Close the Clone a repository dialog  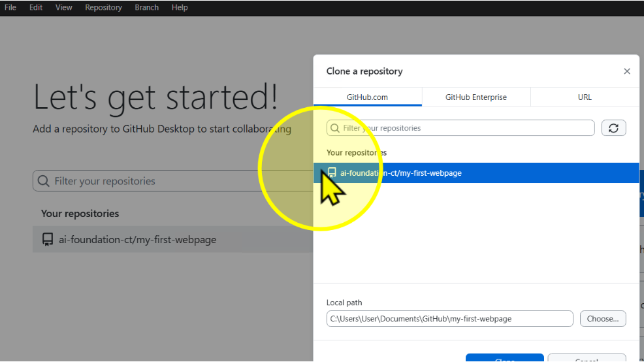click(x=627, y=71)
